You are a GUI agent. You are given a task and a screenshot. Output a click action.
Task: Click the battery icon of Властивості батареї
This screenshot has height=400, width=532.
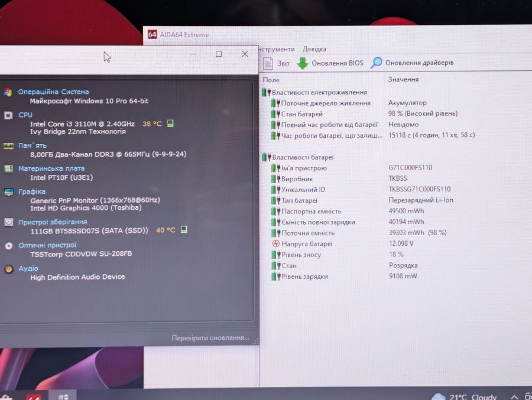tap(267, 157)
